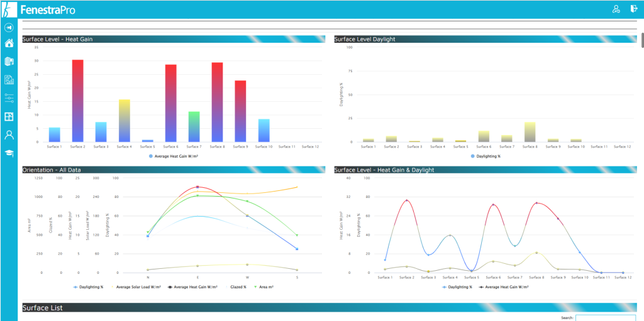The width and height of the screenshot is (644, 321).
Task: Click the Surface 2 peak point on heat gain line
Action: coord(407,200)
